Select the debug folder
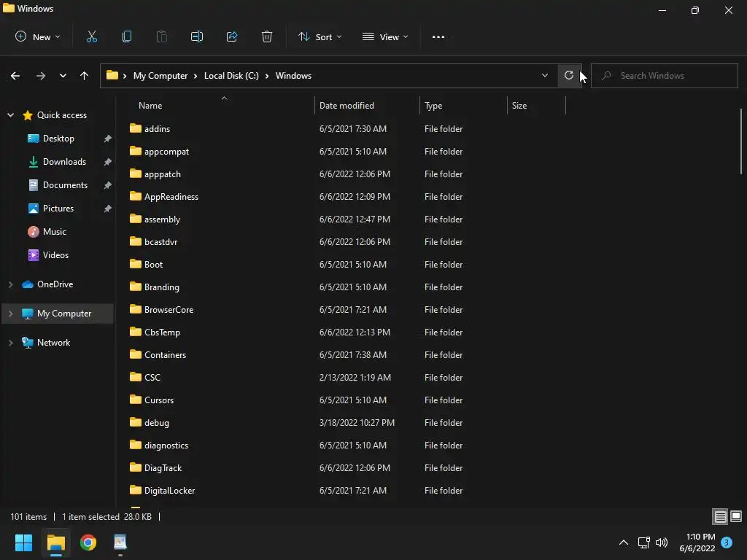747x560 pixels. tap(156, 423)
